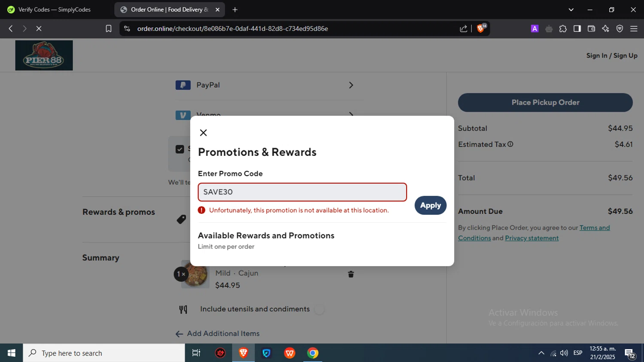The width and height of the screenshot is (644, 362).
Task: Go forward in browser history
Action: [24, 28]
